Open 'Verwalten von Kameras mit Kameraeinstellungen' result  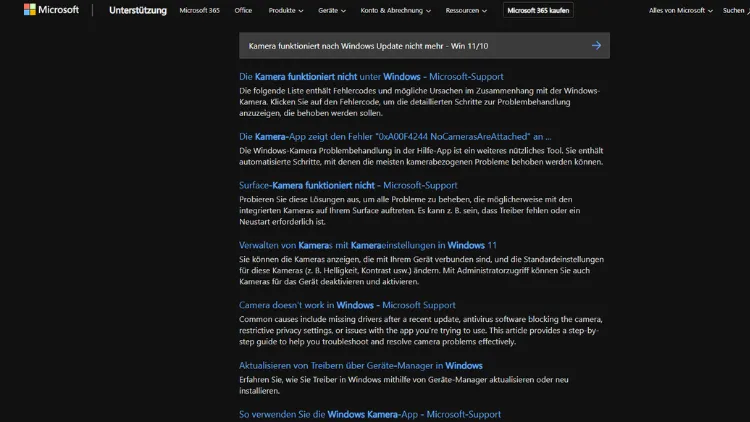coord(368,245)
